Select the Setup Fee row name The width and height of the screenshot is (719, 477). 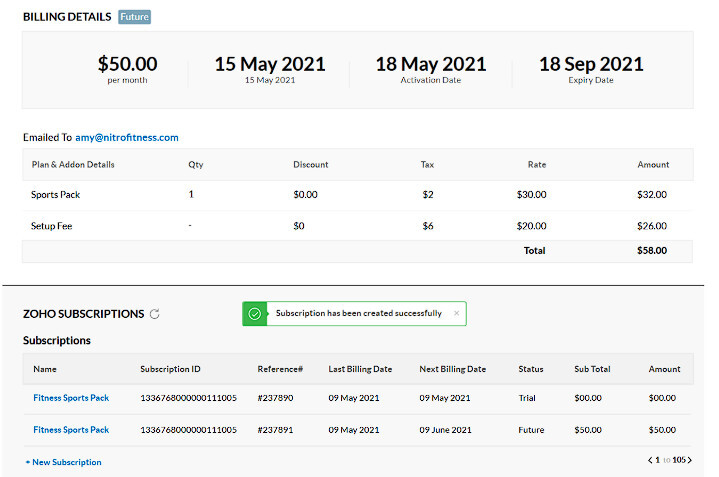tap(51, 226)
